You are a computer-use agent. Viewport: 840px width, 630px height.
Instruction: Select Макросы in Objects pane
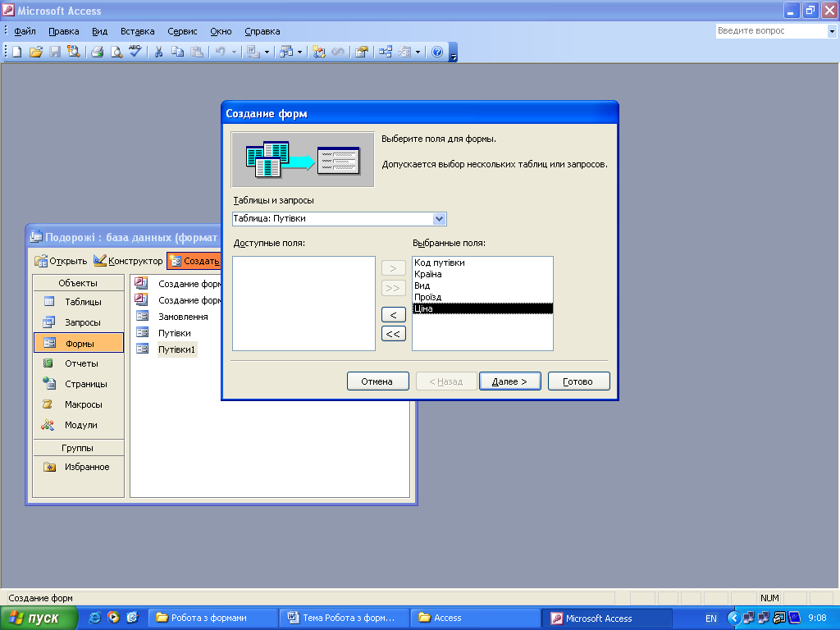coord(78,404)
